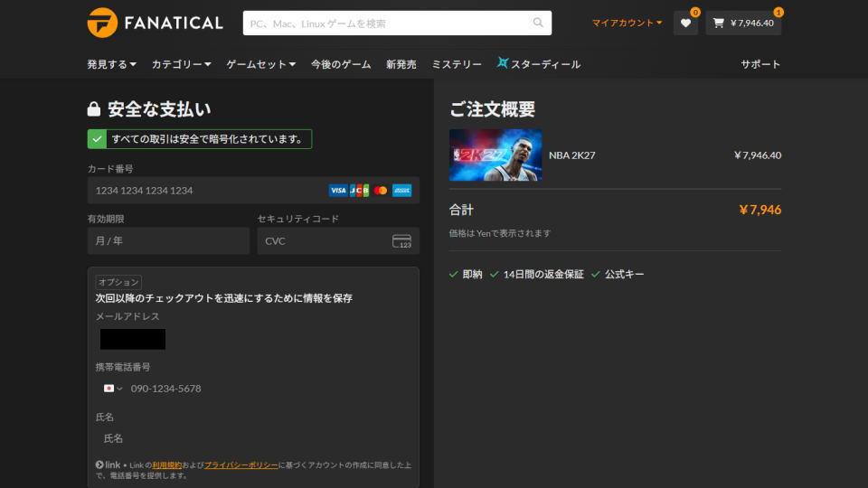Screen dimensions: 868x488
Task: Open 今後のゲーム page
Action: click(341, 64)
